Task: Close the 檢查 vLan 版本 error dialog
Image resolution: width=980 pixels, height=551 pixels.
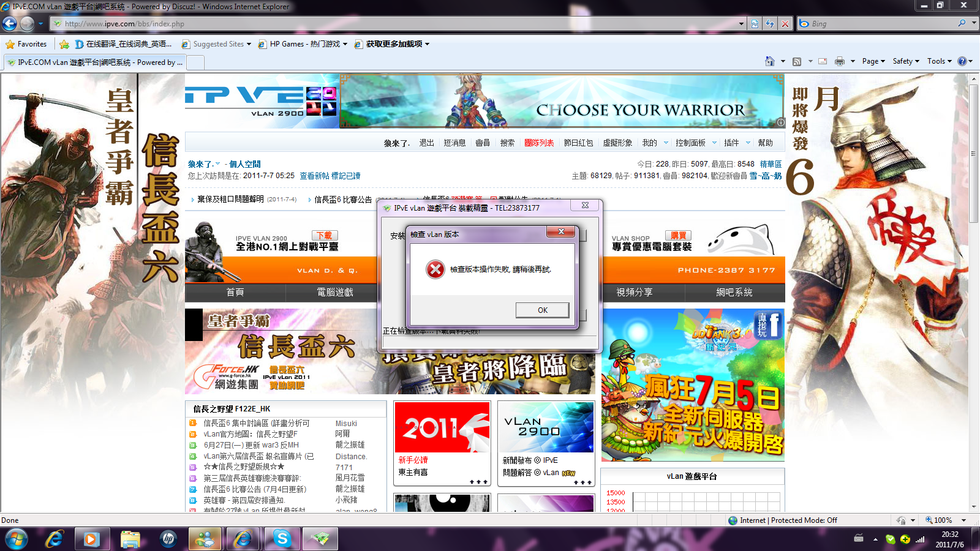Action: pyautogui.click(x=561, y=231)
